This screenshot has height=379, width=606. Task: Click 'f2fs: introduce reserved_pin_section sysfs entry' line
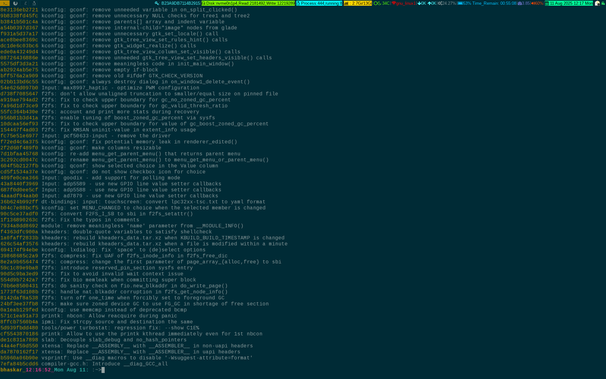click(97, 268)
